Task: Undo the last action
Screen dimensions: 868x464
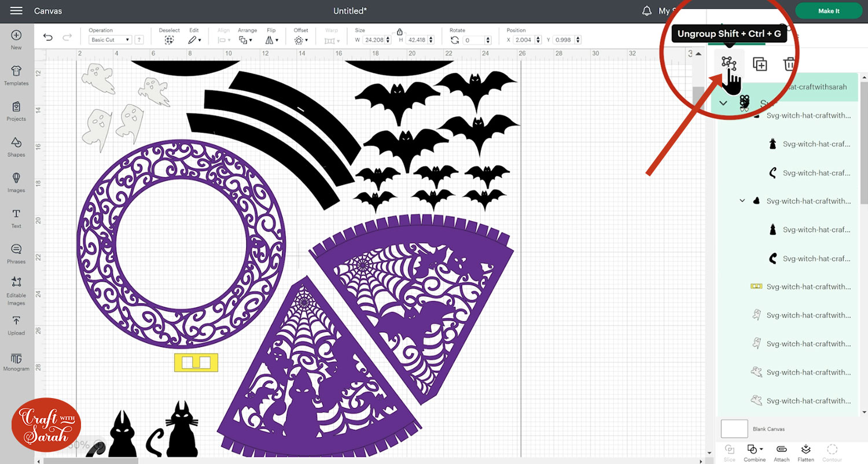Action: [47, 36]
